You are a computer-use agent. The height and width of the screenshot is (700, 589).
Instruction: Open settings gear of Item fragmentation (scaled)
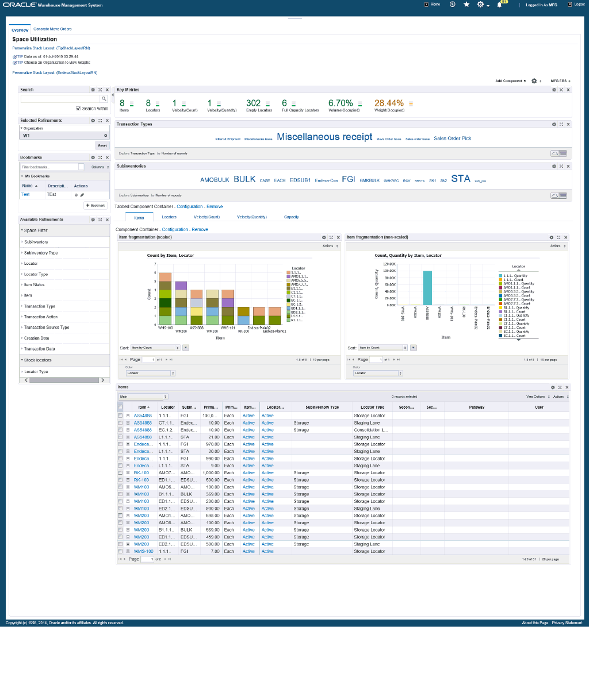point(324,237)
